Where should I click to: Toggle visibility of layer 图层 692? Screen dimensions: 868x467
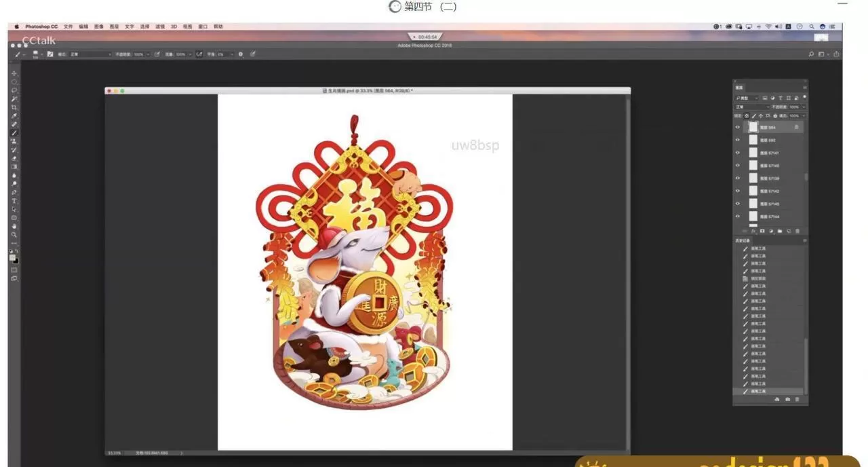point(738,140)
